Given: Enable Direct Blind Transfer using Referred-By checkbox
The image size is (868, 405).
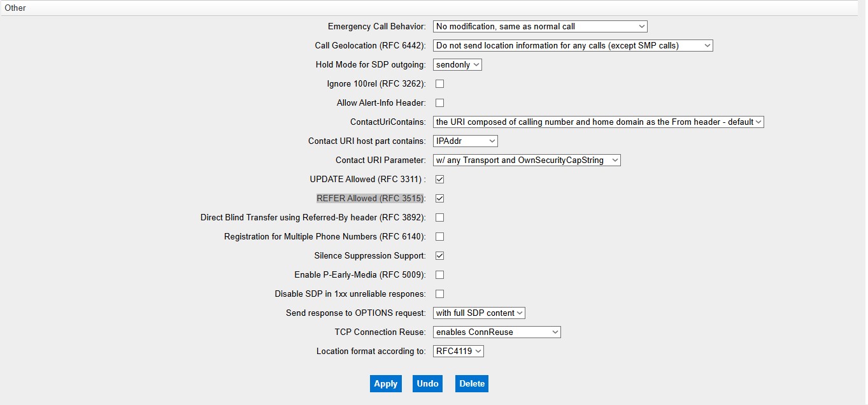Looking at the screenshot, I should click(439, 217).
